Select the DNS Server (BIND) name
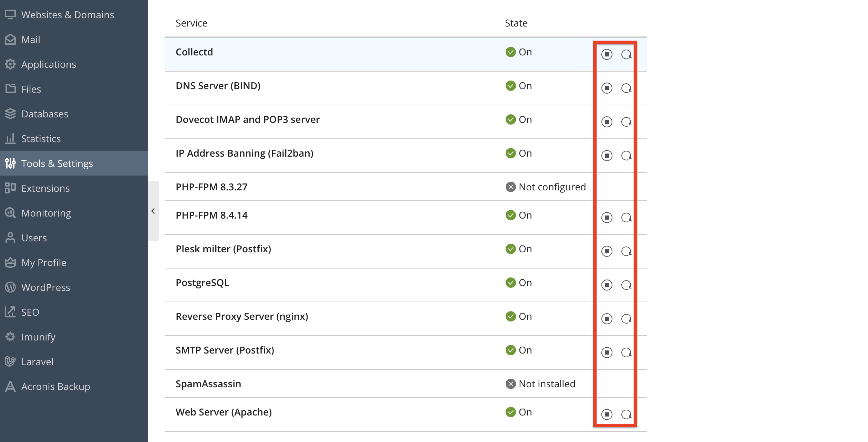The width and height of the screenshot is (868, 442). (218, 86)
